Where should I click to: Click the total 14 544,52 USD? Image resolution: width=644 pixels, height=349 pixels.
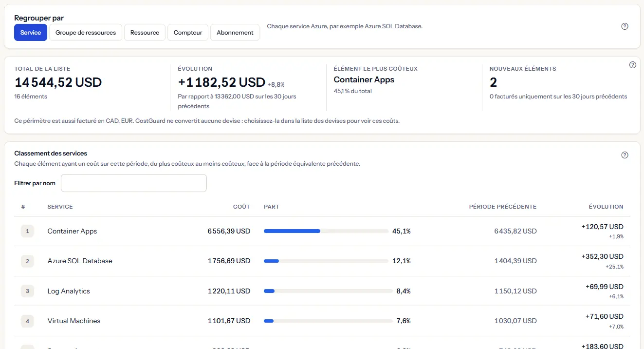pyautogui.click(x=58, y=82)
